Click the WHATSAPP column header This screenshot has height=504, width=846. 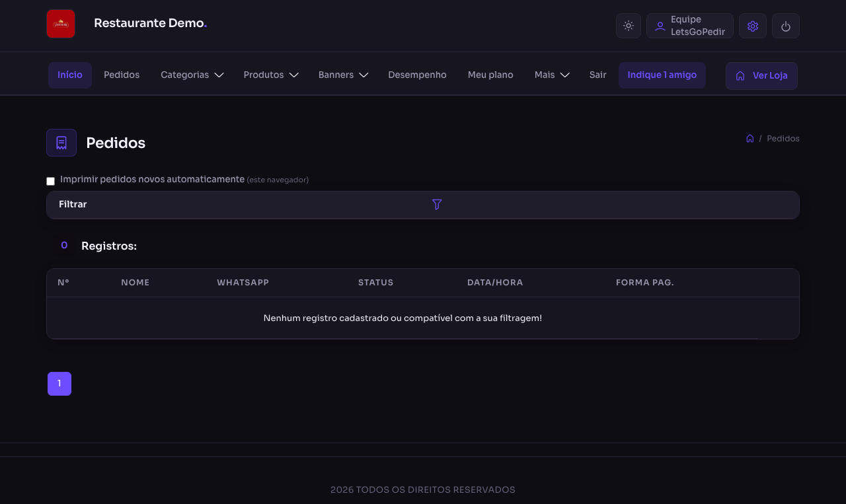tap(243, 283)
